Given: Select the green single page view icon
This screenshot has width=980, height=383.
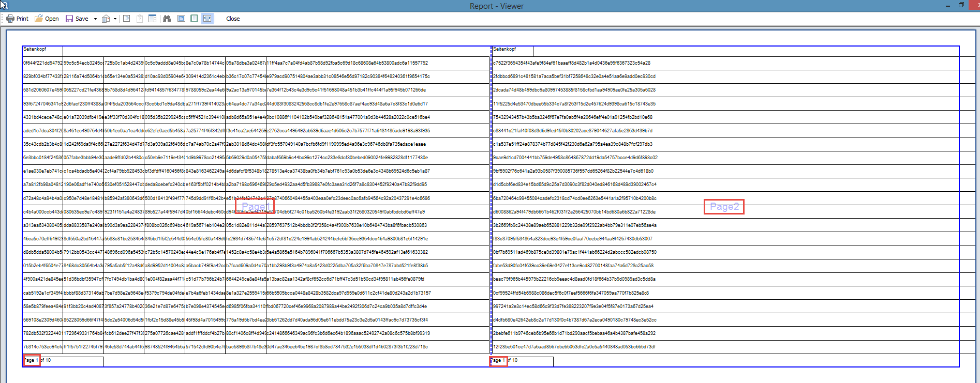Looking at the screenshot, I should coord(194,19).
